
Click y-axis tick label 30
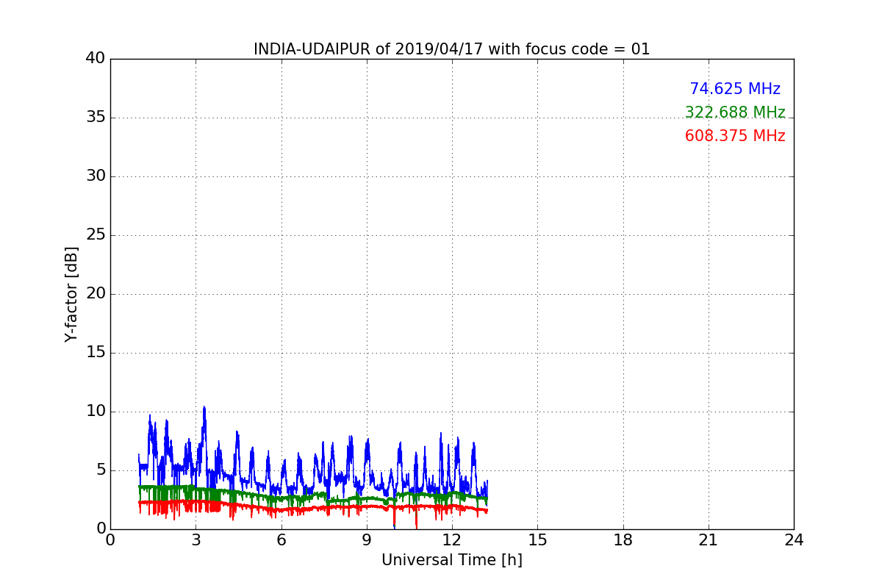[96, 176]
